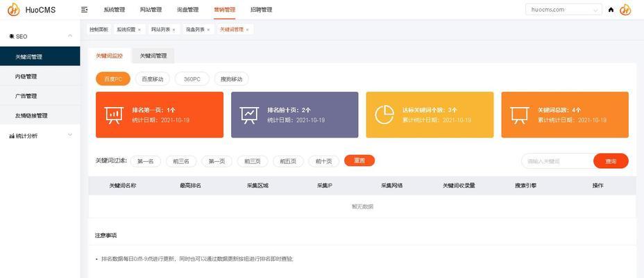Expand the 统计分析 sidebar section
This screenshot has width=644, height=278.
70,135
